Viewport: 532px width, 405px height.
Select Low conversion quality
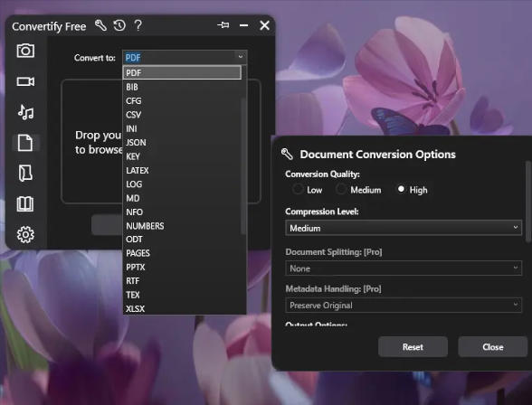pos(308,190)
